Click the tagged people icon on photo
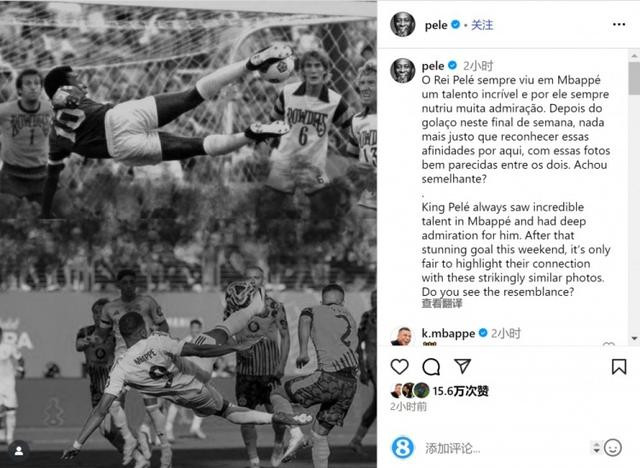Viewport: 640px width, 468px height. click(19, 450)
